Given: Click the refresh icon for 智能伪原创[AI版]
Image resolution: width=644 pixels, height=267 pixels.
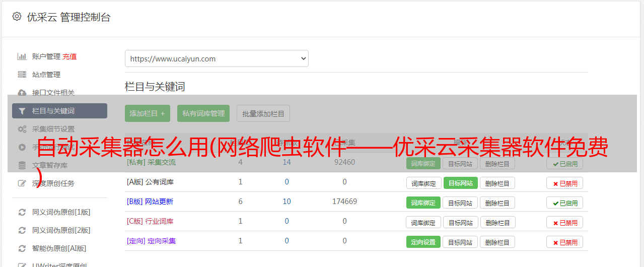Looking at the screenshot, I should tap(22, 248).
